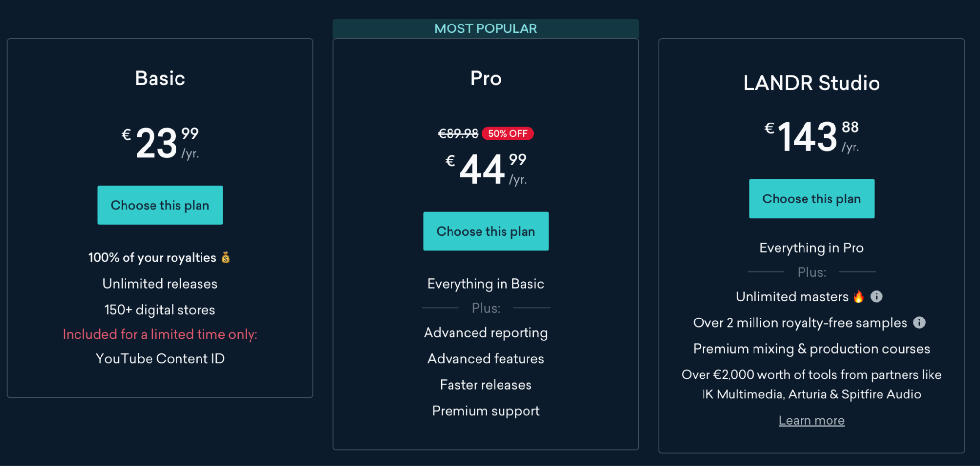Open the Learn more link
980x466 pixels.
811,420
